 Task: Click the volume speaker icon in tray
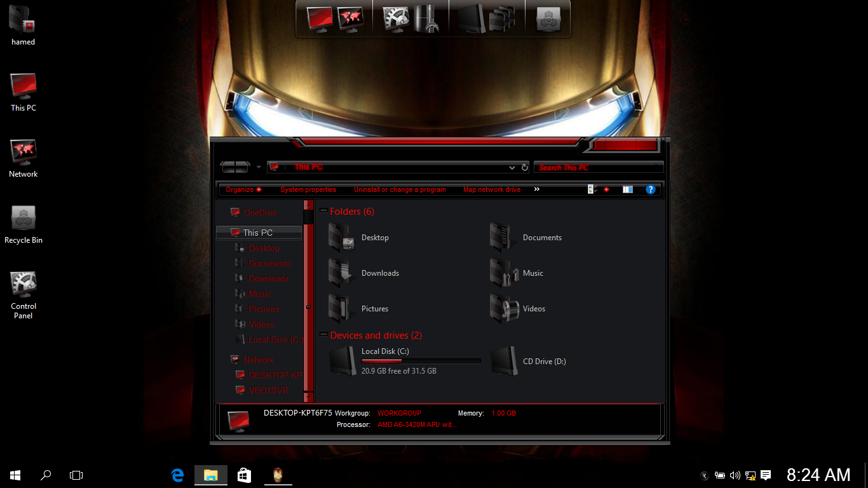(735, 475)
